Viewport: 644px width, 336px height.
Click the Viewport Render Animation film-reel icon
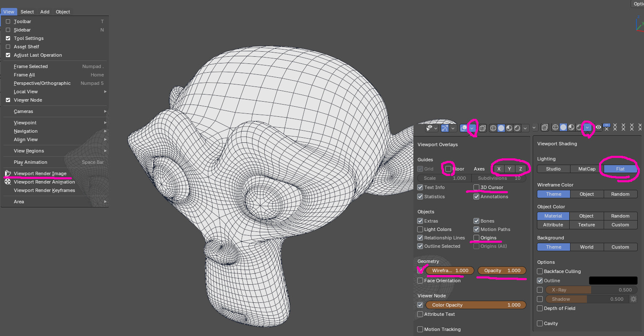[x=8, y=182]
